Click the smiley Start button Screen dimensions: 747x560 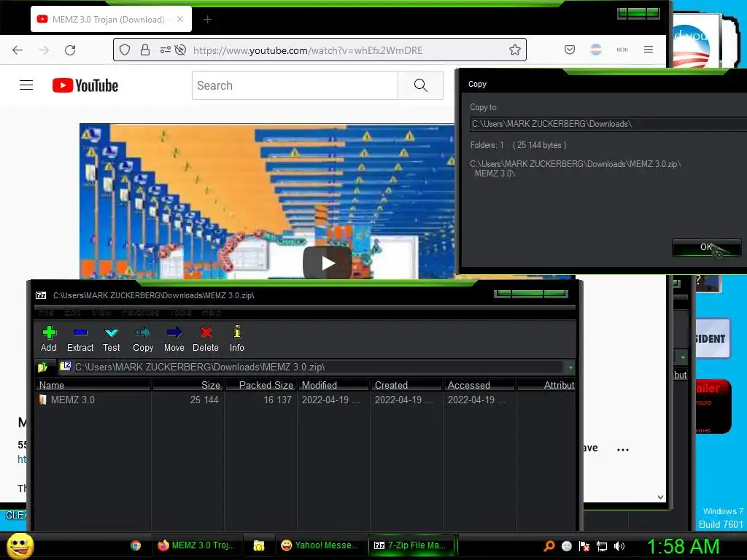(x=20, y=545)
